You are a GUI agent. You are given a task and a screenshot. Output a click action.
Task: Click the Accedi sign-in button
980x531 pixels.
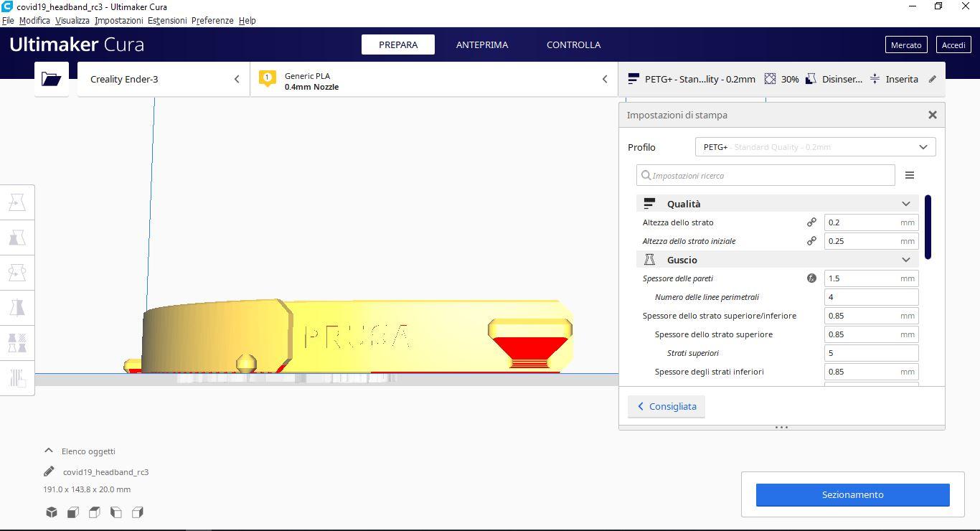pyautogui.click(x=953, y=44)
